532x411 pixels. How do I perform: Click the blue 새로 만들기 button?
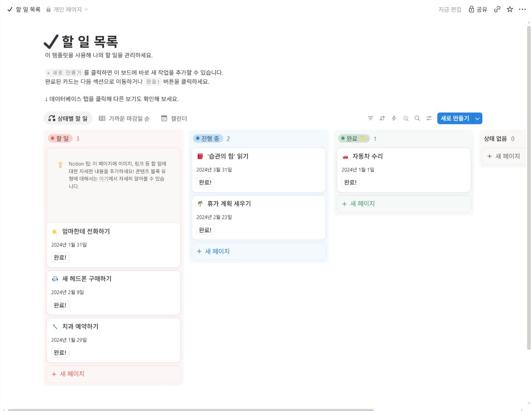tap(455, 119)
